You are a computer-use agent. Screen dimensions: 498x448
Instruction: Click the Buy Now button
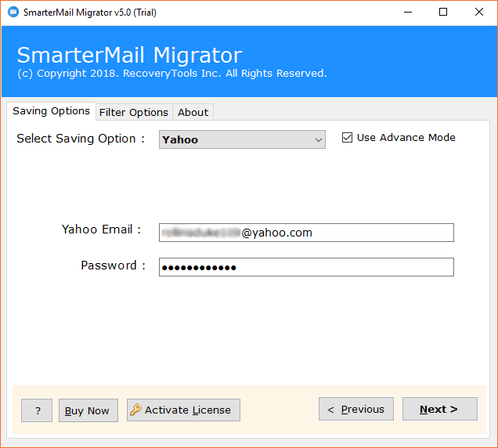pos(88,410)
